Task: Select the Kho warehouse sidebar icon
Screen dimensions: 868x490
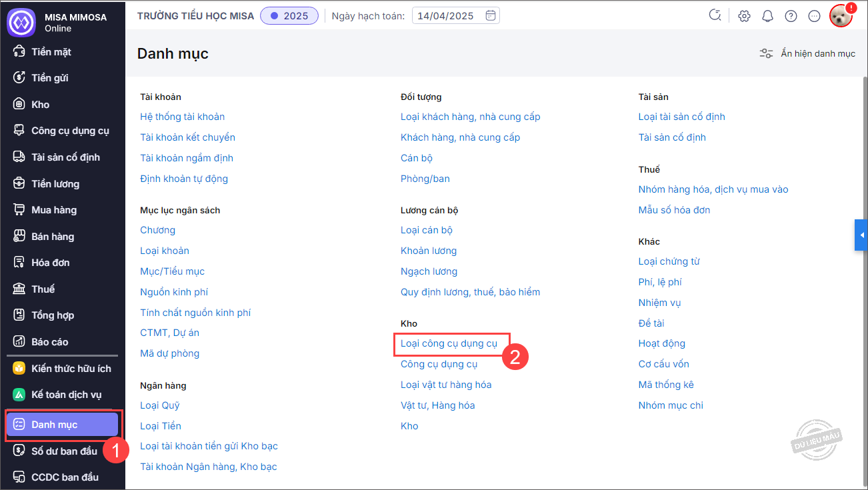Action: pyautogui.click(x=19, y=105)
